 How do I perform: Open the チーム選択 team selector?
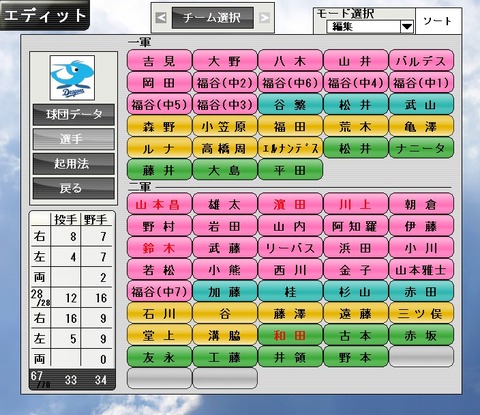coord(212,18)
